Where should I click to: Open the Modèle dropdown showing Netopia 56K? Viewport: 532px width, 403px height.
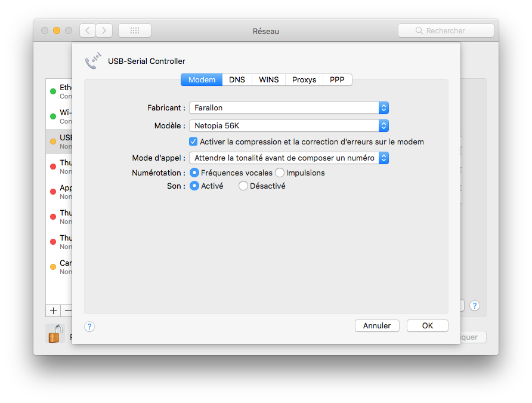point(289,126)
